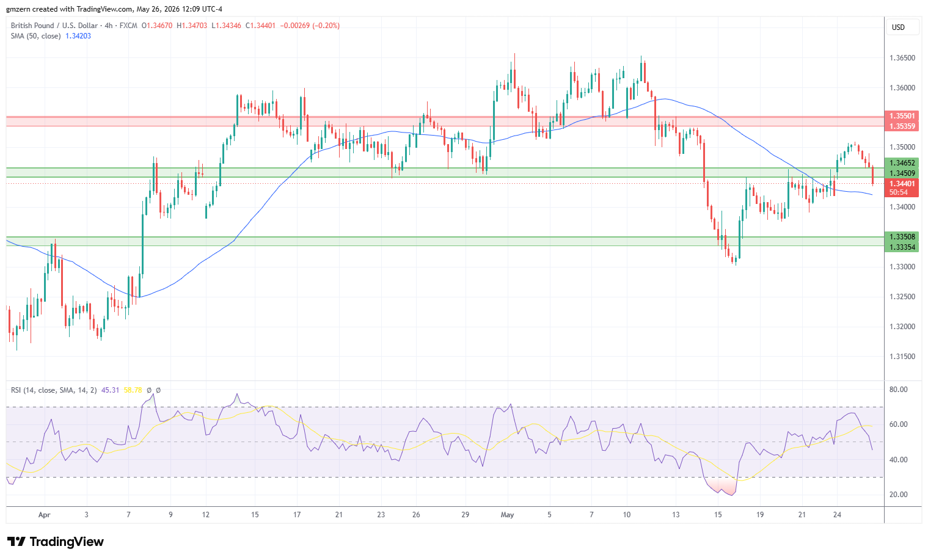Click the 1.36000 price axis label
928x560 pixels.
[902, 88]
